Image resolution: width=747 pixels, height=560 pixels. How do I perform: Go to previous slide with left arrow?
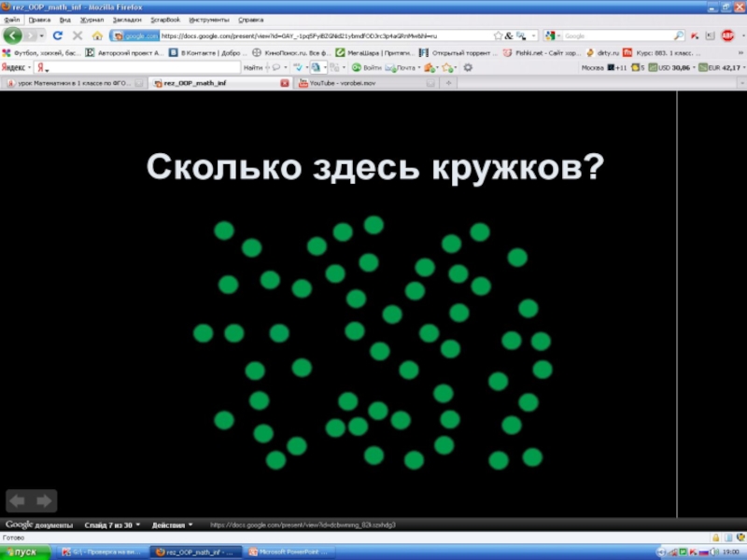tap(18, 501)
